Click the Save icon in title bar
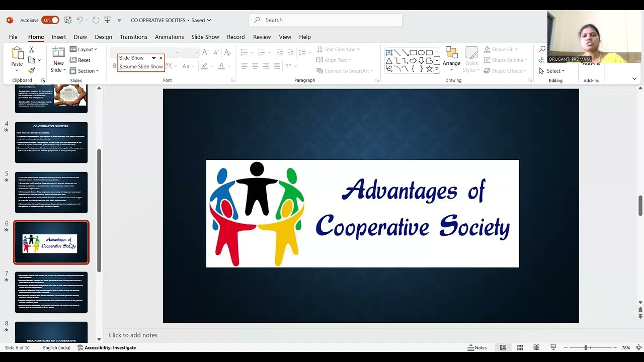Viewport: 644px width, 362px height. [68, 20]
